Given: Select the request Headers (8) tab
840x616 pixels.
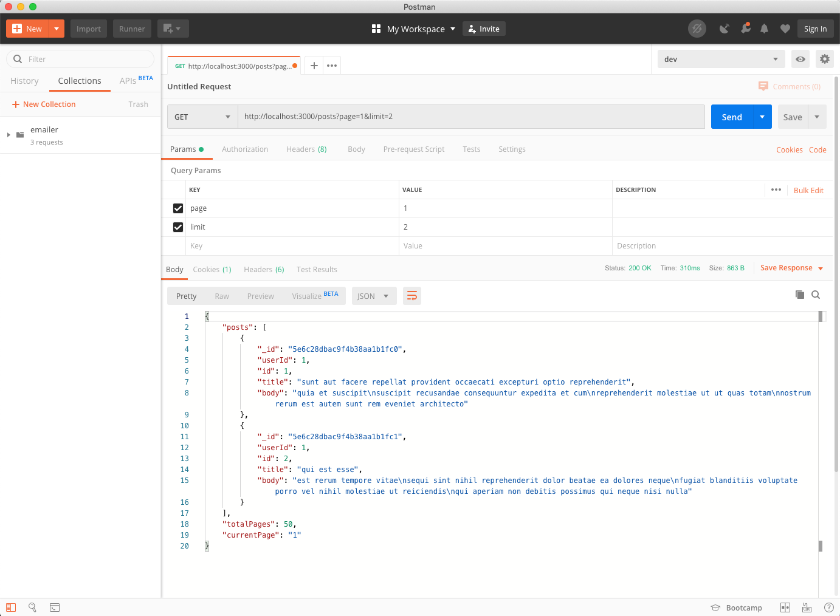Looking at the screenshot, I should (306, 149).
